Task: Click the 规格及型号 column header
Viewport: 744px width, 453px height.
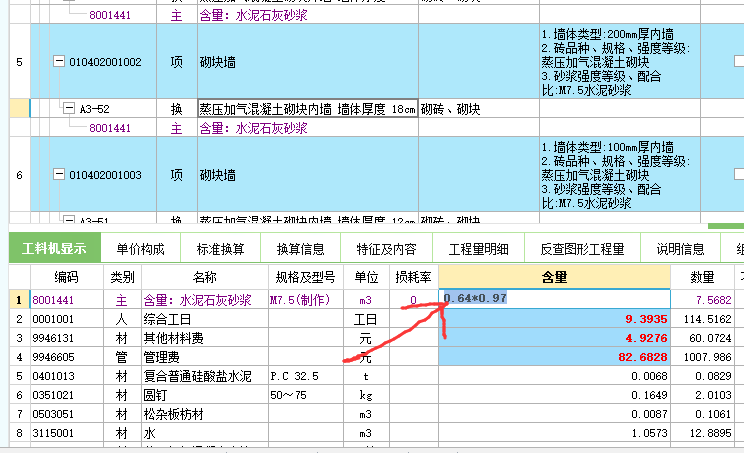Action: point(306,277)
